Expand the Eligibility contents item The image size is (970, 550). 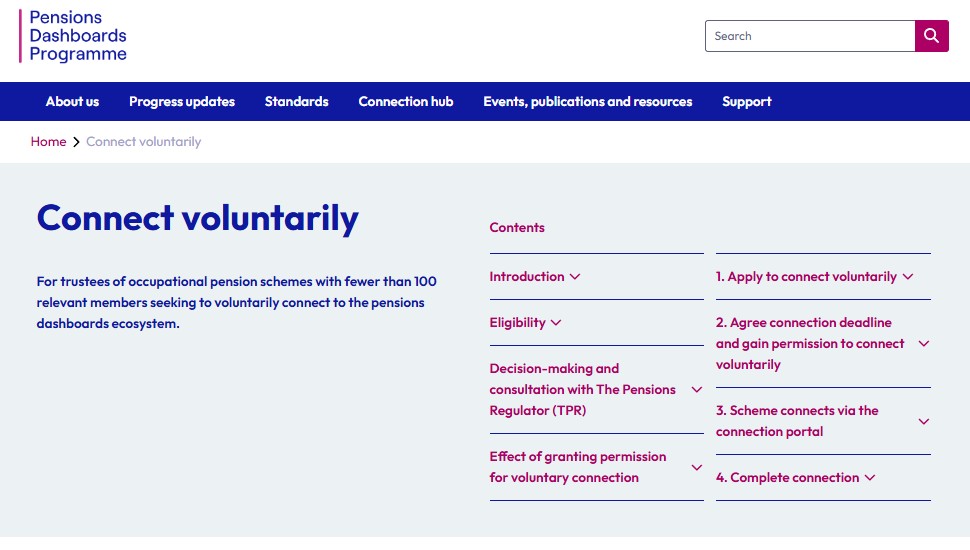click(x=525, y=323)
